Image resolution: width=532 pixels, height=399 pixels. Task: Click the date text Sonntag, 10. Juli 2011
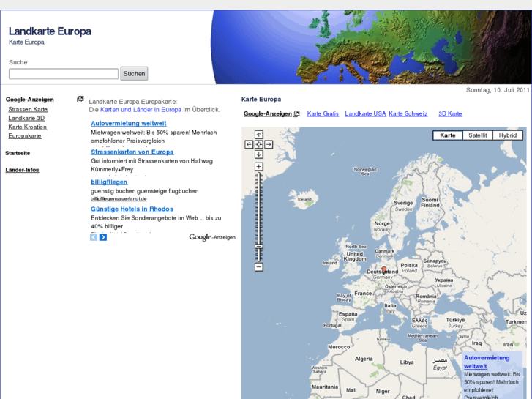(498, 90)
